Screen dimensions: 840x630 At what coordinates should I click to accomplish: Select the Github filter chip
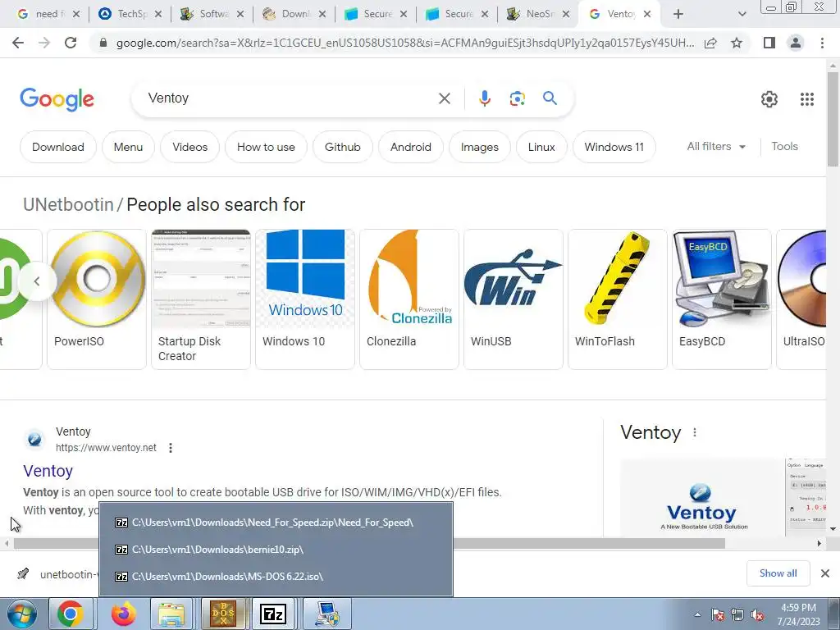342,147
